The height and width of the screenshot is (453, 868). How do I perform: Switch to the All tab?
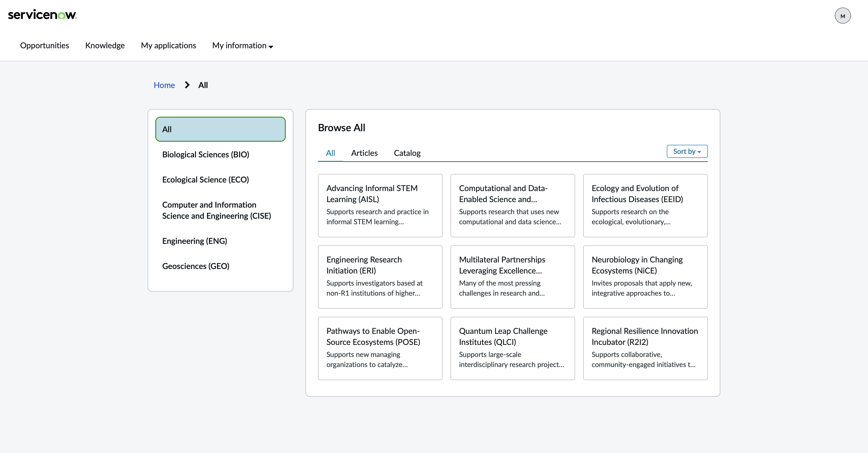click(x=330, y=153)
